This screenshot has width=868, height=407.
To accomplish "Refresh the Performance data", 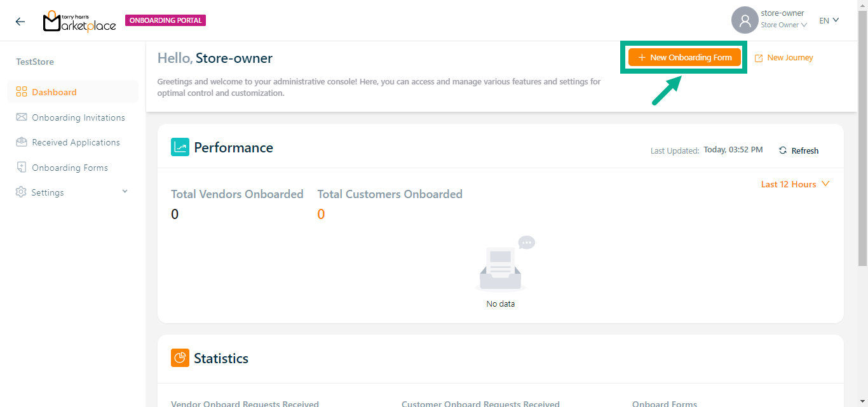I will 799,150.
